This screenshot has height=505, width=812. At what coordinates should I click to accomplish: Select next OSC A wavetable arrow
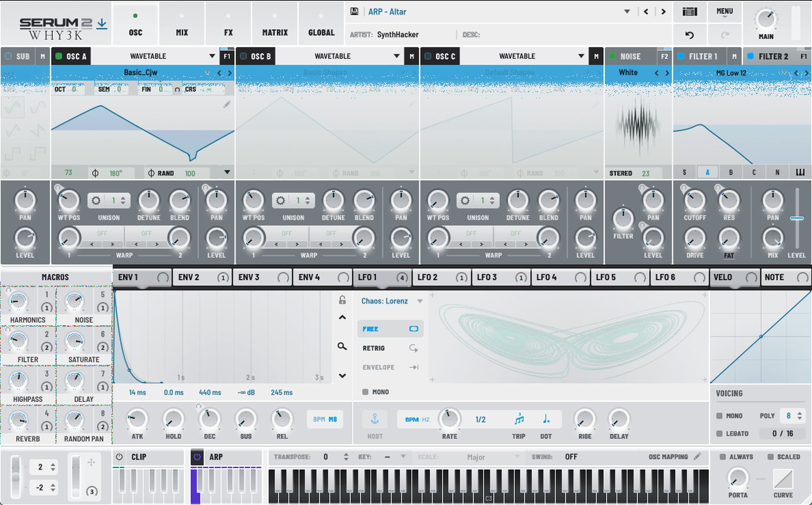coord(230,72)
